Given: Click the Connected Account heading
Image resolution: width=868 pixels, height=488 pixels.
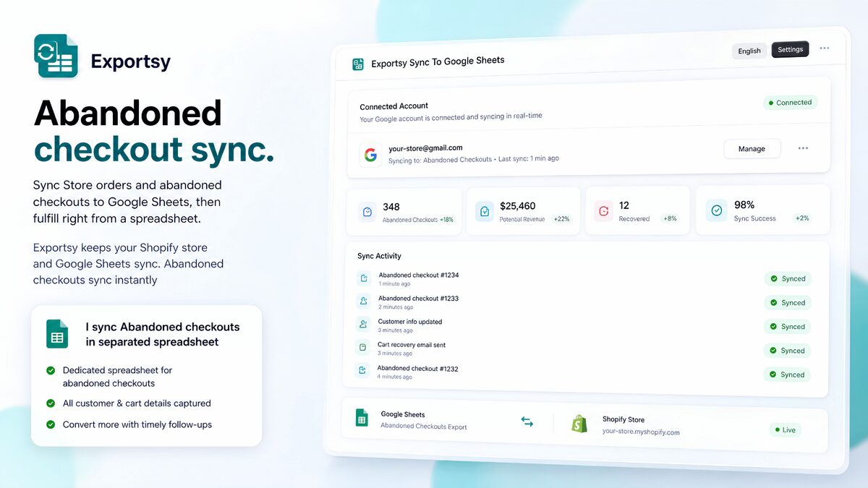Looking at the screenshot, I should pos(394,106).
